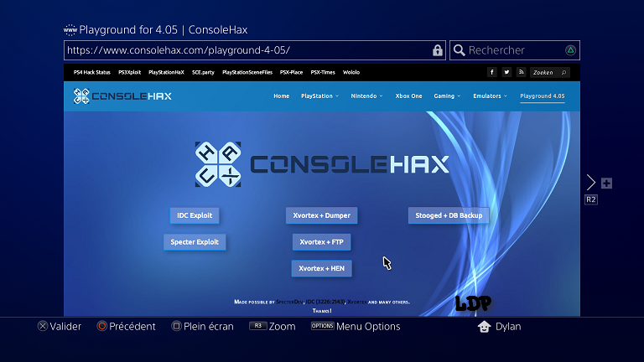Open the PSX-Times link
The height and width of the screenshot is (362, 644).
[x=323, y=72]
